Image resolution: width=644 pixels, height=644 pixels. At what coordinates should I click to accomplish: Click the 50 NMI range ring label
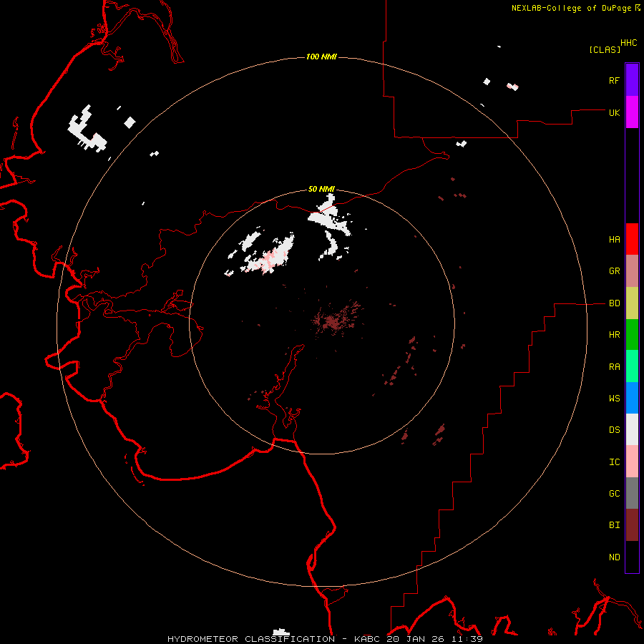pos(321,189)
